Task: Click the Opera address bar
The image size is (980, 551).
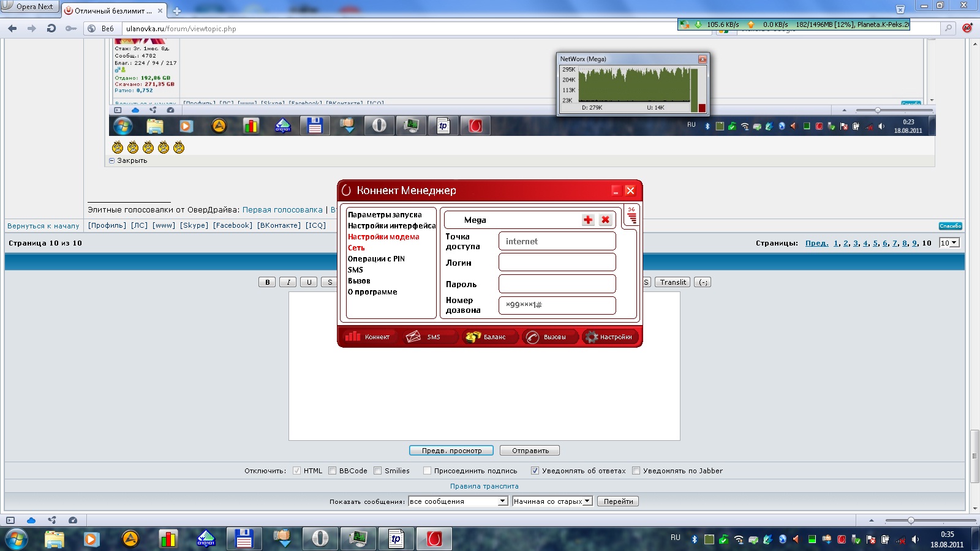Action: [398, 28]
